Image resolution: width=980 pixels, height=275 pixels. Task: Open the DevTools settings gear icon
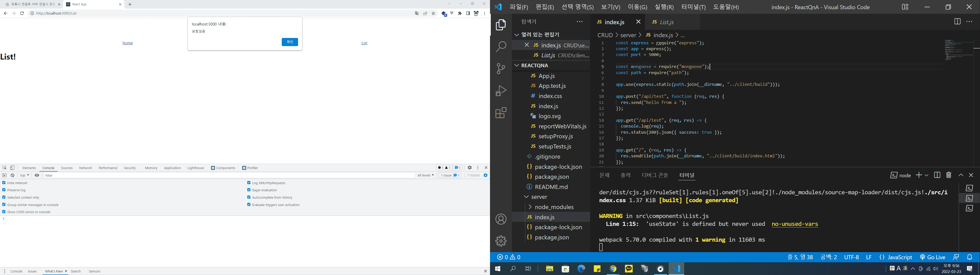click(470, 168)
